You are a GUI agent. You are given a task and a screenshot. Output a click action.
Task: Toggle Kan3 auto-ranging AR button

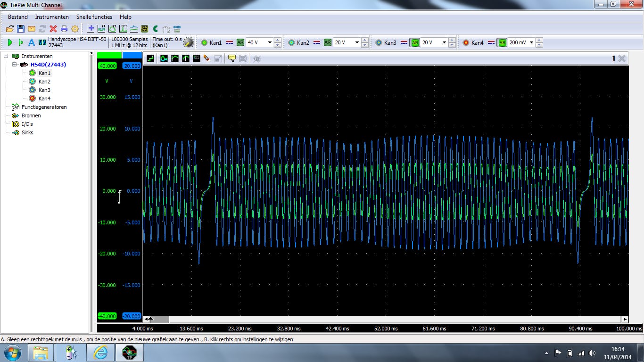tap(415, 42)
